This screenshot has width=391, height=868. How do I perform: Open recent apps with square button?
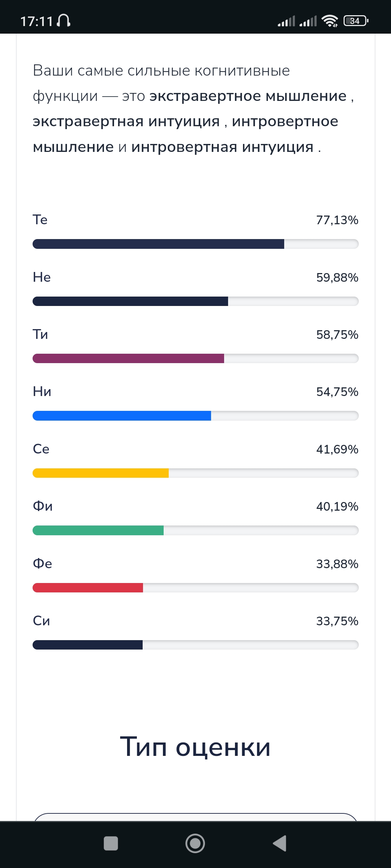(111, 843)
